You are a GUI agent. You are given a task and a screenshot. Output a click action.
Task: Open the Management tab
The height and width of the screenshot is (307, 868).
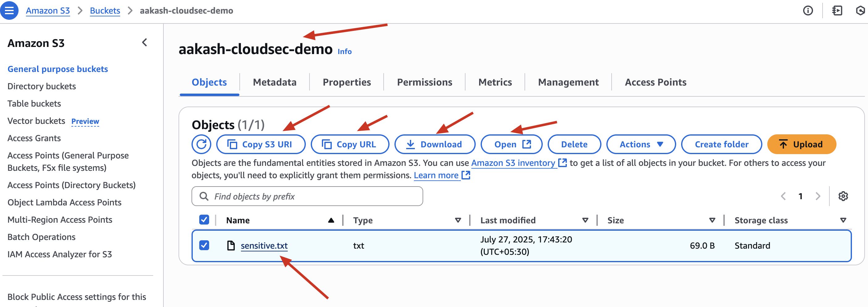tap(568, 82)
